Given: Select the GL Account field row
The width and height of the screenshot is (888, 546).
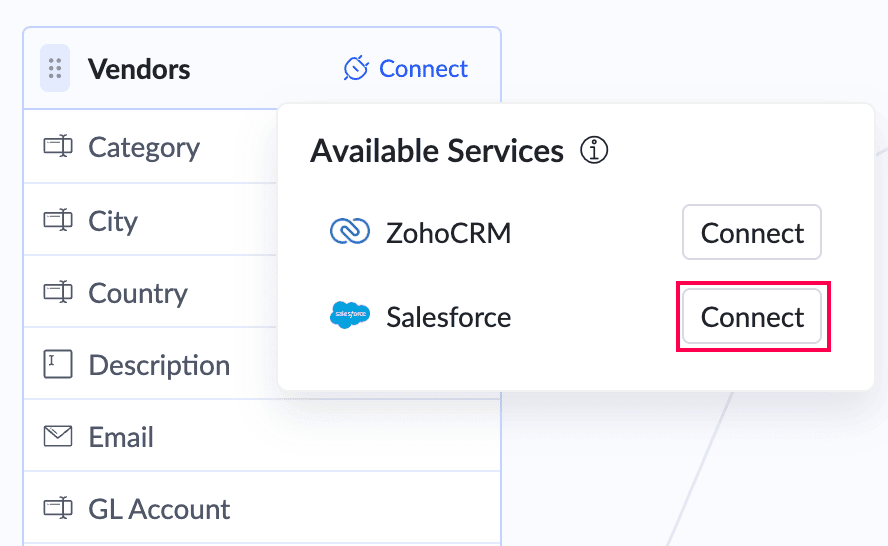Looking at the screenshot, I should click(x=262, y=508).
